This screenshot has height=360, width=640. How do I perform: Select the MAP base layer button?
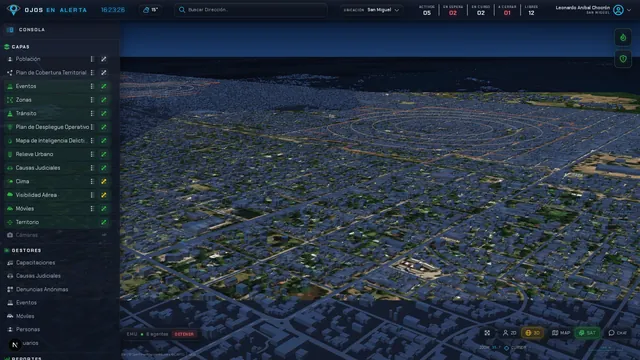pos(561,333)
